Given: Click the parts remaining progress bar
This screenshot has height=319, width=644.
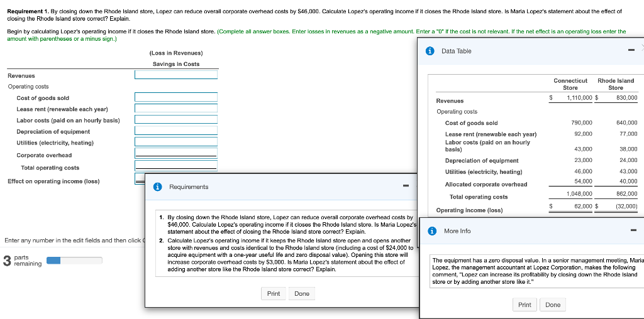Looking at the screenshot, I should 74,261.
